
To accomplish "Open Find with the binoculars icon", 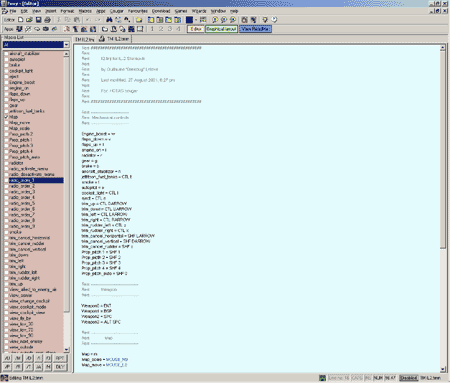I will point(109,20).
